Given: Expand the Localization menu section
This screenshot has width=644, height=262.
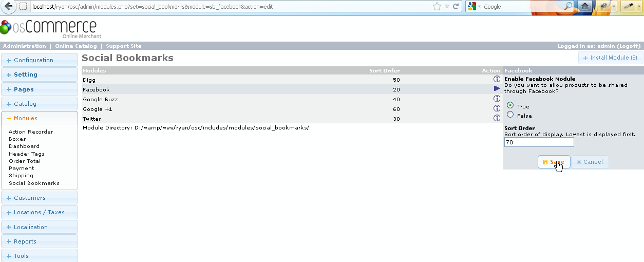Looking at the screenshot, I should point(40,227).
